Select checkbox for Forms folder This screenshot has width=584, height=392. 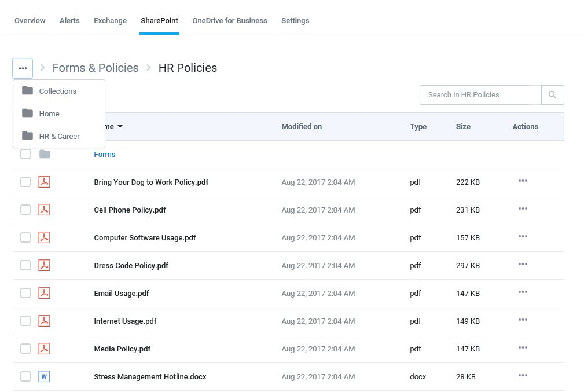pyautogui.click(x=25, y=154)
